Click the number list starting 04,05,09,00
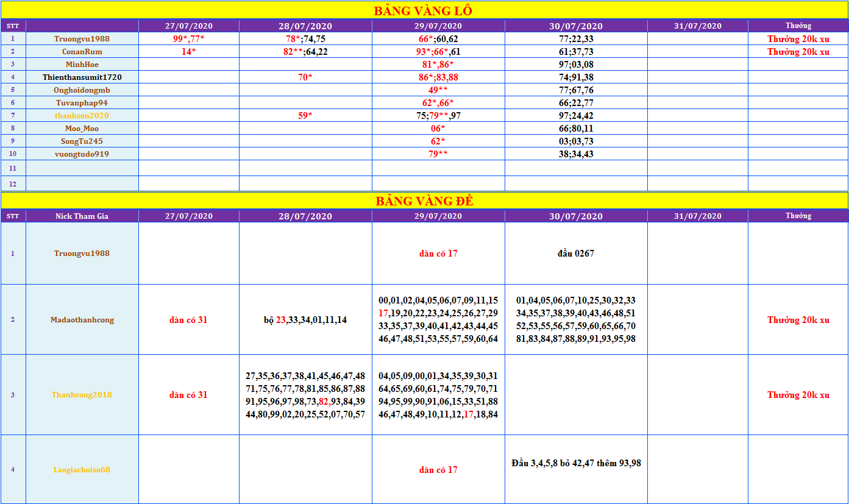The image size is (849, 504). tap(438, 394)
